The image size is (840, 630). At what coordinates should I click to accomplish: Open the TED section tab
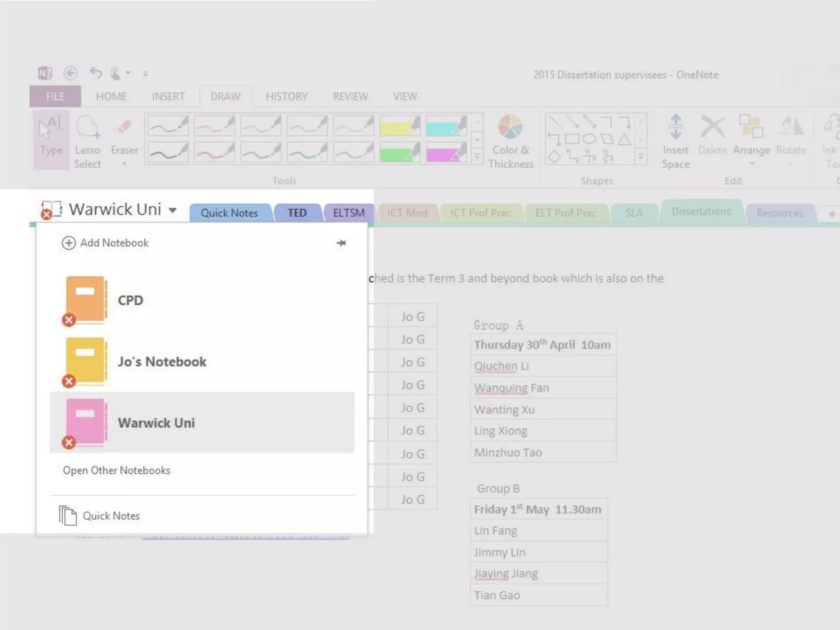click(x=297, y=213)
